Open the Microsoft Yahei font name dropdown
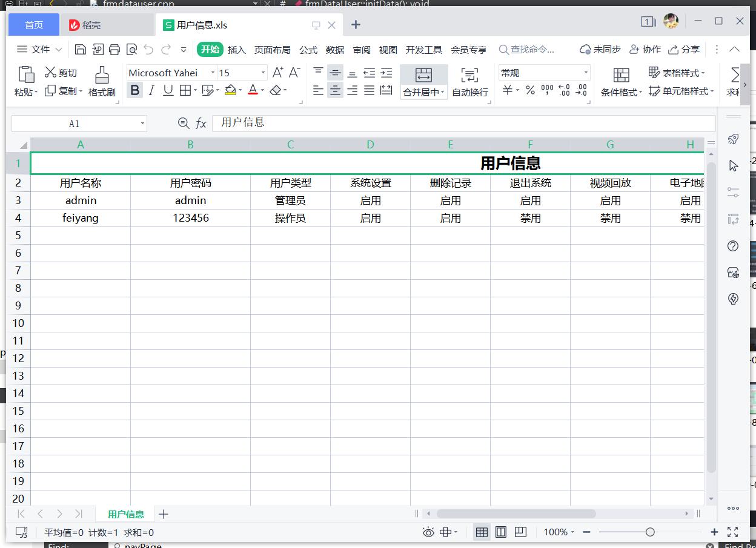The image size is (756, 548). pos(213,73)
